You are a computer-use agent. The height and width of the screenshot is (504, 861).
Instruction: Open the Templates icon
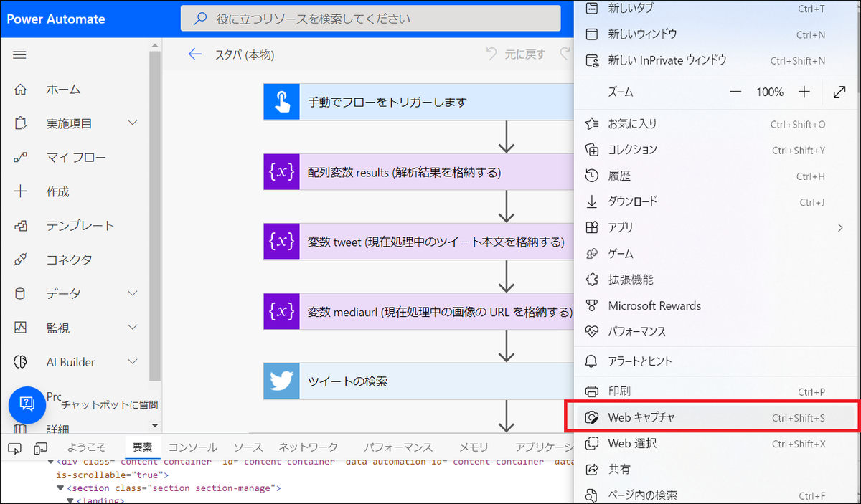pyautogui.click(x=20, y=226)
